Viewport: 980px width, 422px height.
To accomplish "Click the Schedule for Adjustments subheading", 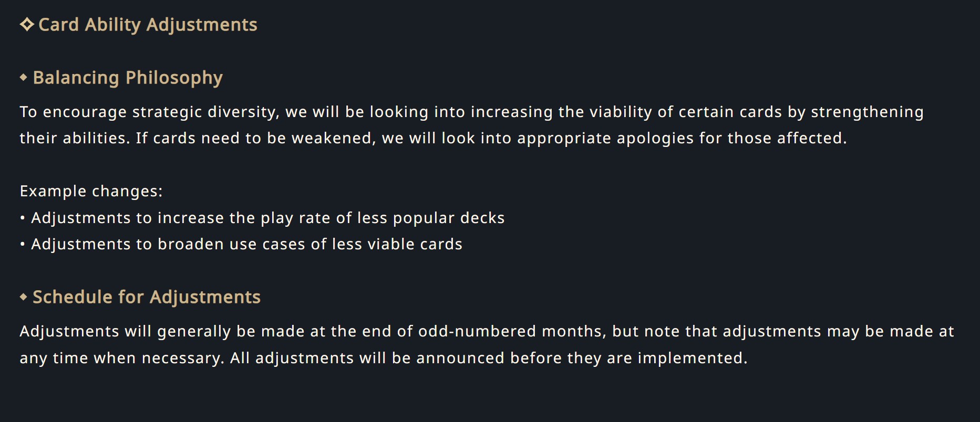I will [147, 297].
